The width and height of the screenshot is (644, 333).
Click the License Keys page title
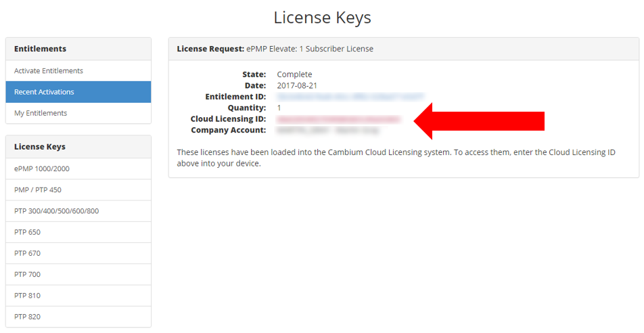click(322, 18)
